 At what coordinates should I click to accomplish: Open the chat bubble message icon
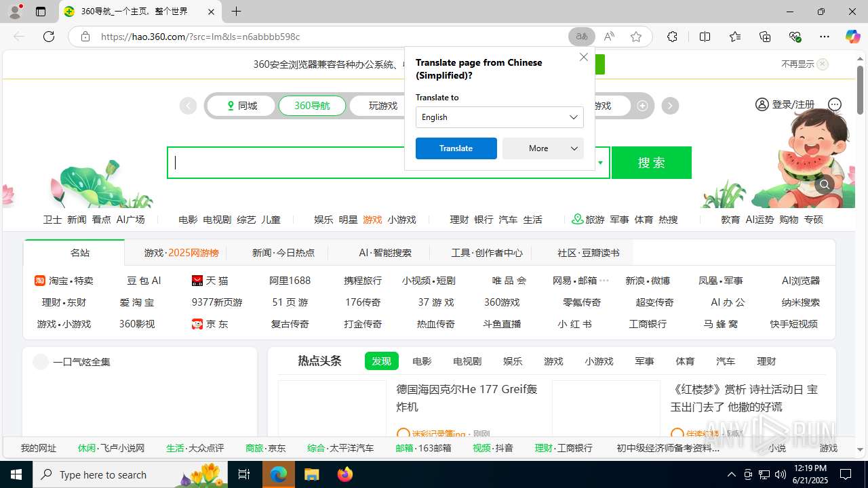pos(835,104)
